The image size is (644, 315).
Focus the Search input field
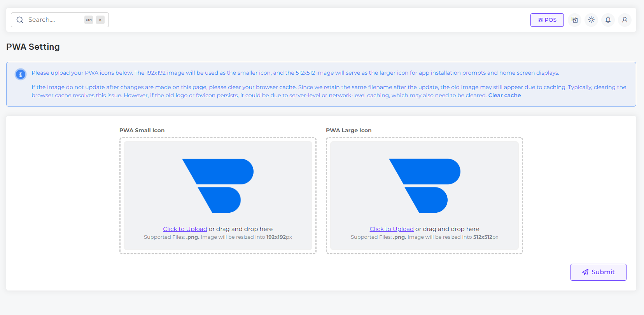pos(54,20)
